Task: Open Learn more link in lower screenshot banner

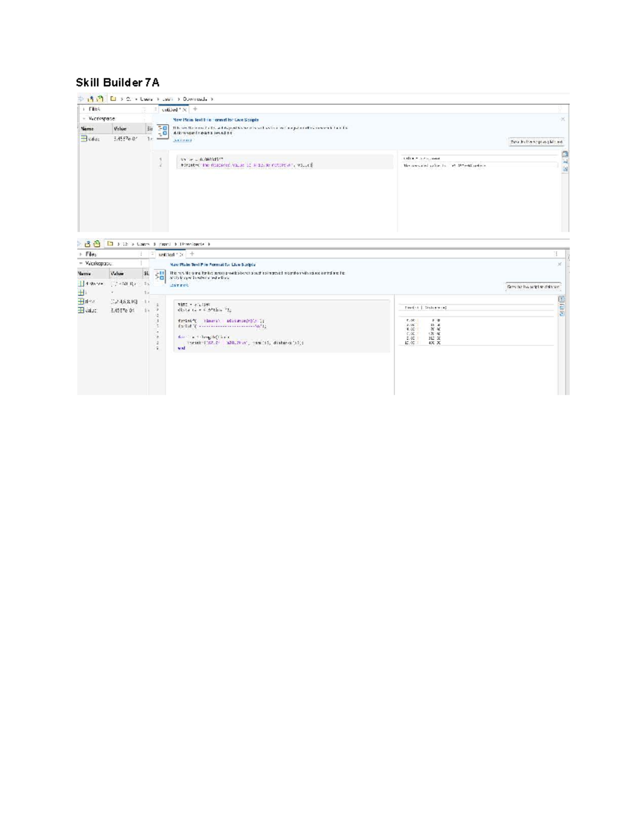Action: point(179,285)
